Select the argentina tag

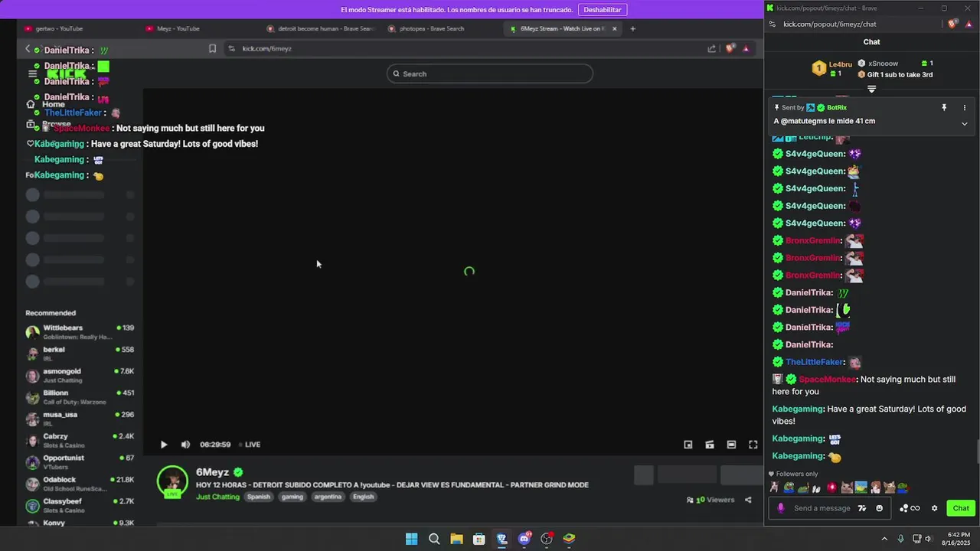328,497
